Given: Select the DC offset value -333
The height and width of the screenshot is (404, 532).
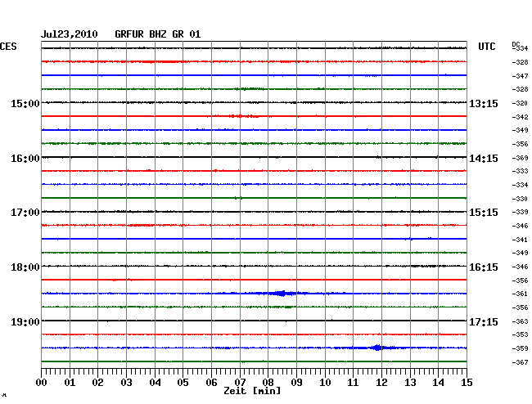Looking at the screenshot, I should [520, 171].
